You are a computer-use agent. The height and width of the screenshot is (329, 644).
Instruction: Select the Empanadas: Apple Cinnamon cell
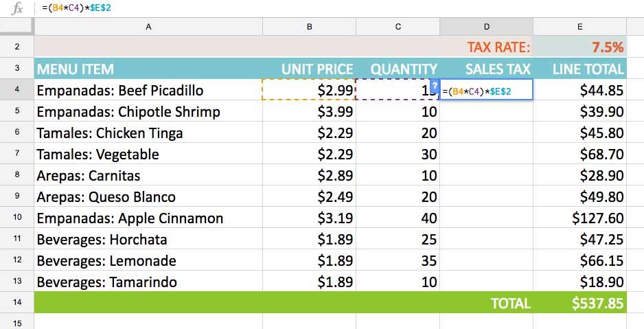click(x=148, y=218)
